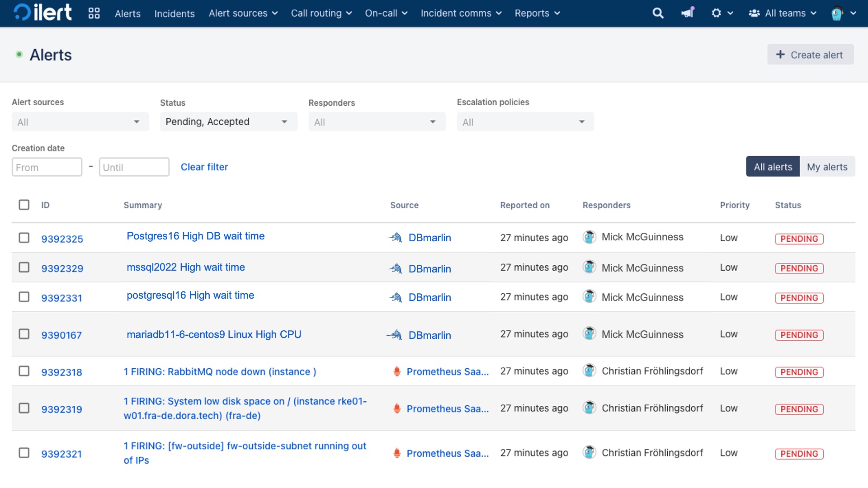Expand the On-call nav menu
Screen dimensions: 868x488
[387, 13]
